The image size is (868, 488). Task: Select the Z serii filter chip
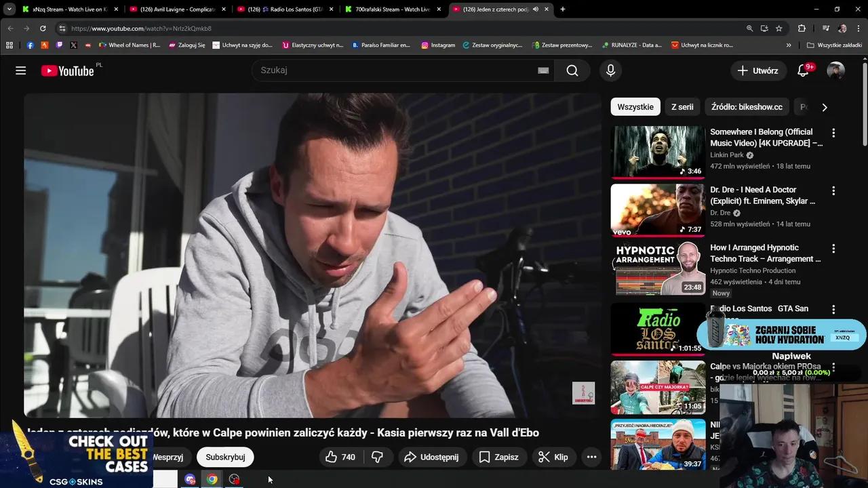point(682,106)
